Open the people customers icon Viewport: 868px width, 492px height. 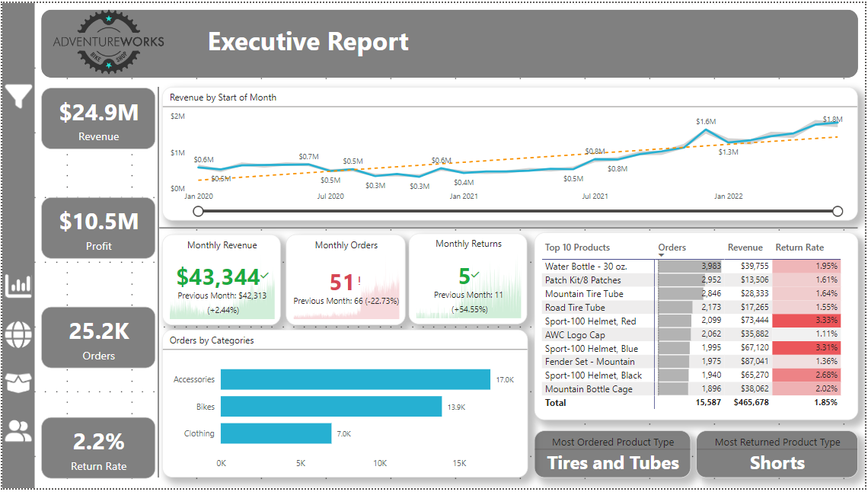[x=18, y=431]
